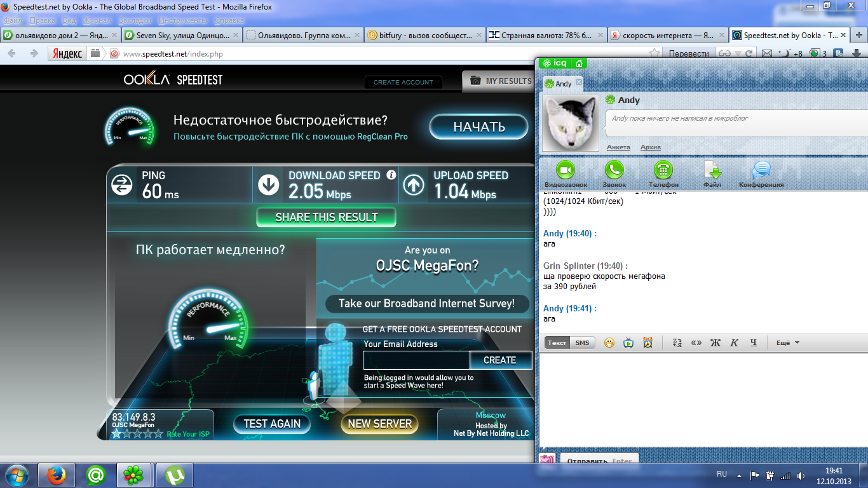Viewport: 868px width, 488px height.
Task: Click the ICQ logo menu button
Action: 554,63
